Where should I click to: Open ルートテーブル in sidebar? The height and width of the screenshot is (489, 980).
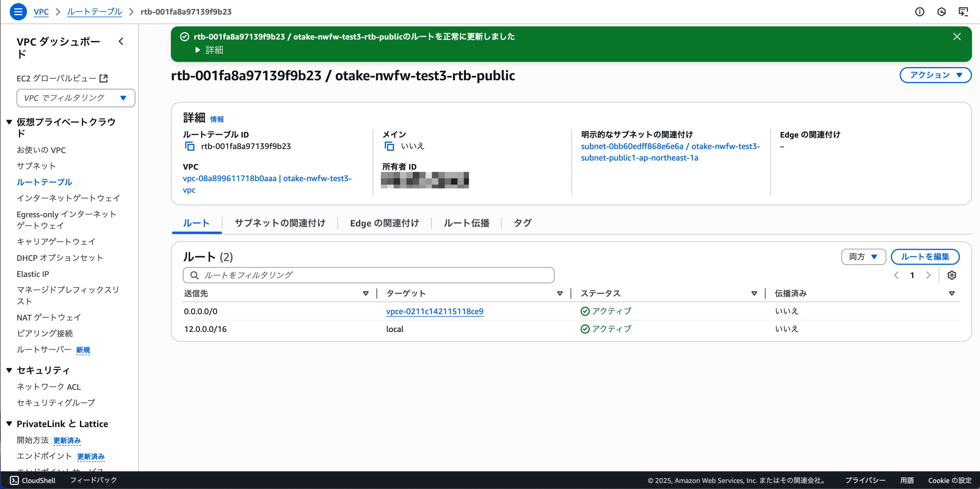pyautogui.click(x=44, y=182)
